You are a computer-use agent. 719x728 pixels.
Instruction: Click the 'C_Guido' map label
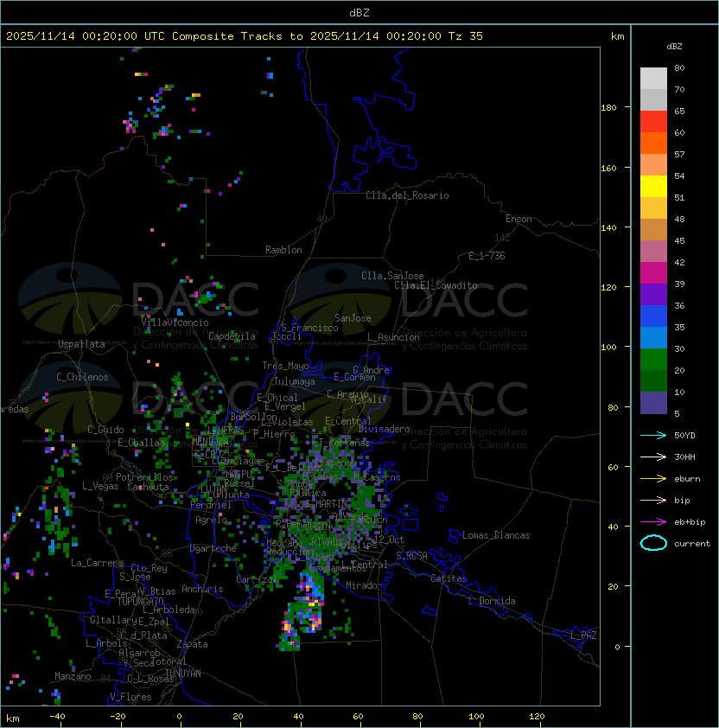pyautogui.click(x=105, y=430)
